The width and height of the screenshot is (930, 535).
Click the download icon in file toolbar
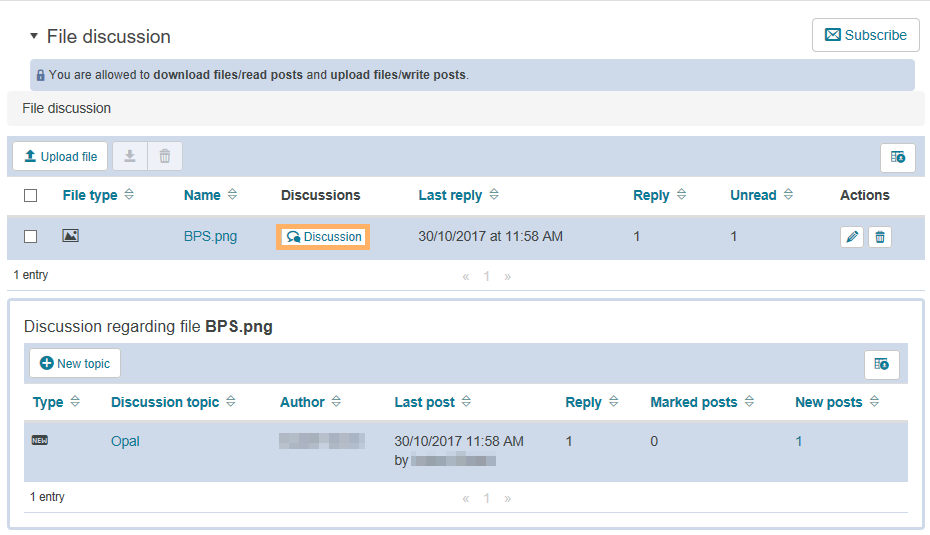tap(130, 156)
